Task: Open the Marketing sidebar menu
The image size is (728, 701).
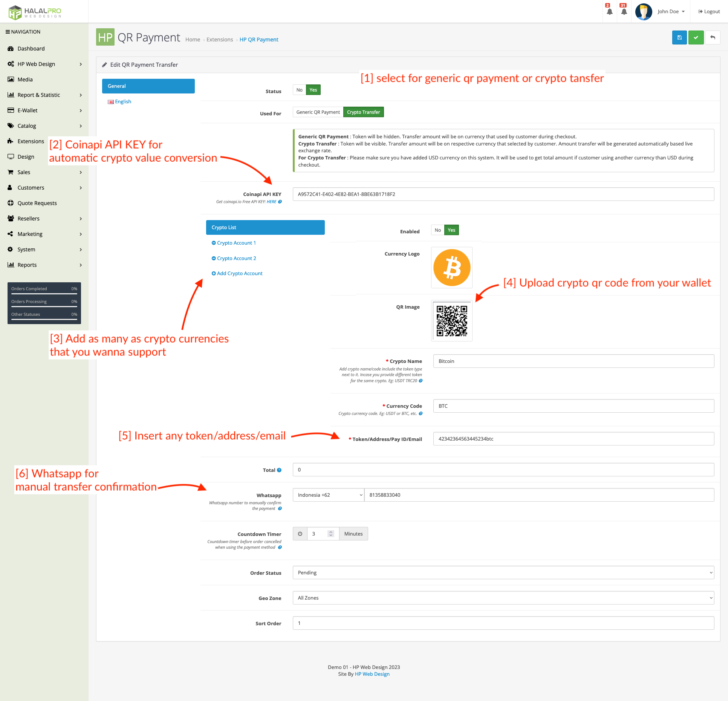Action: (x=29, y=234)
